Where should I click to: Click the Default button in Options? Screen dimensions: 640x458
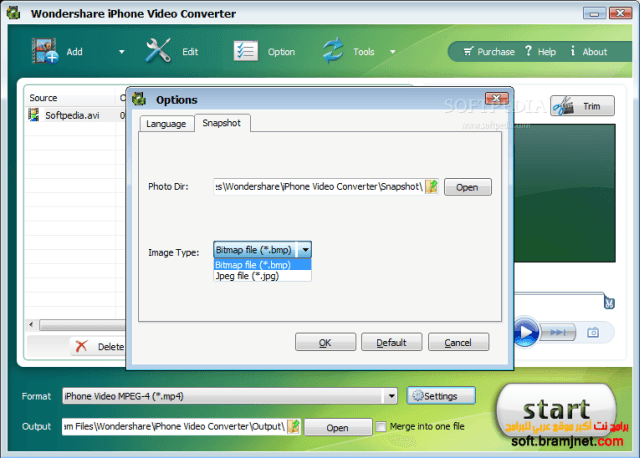tap(391, 342)
